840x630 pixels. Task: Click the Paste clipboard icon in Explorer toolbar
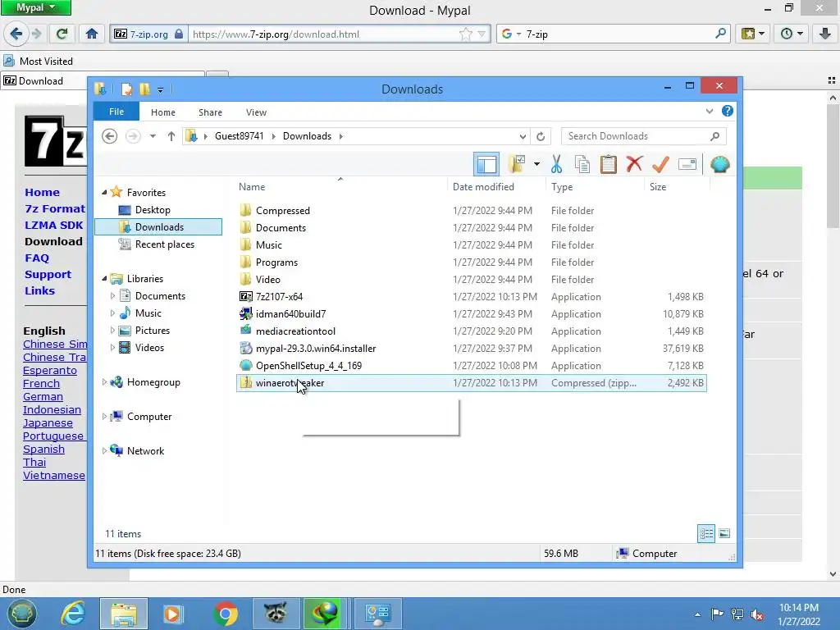[608, 164]
